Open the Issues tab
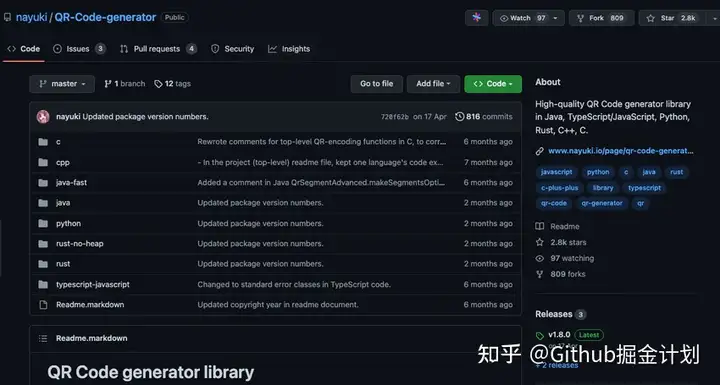Viewport: 720px width, 385px height. pyautogui.click(x=79, y=49)
